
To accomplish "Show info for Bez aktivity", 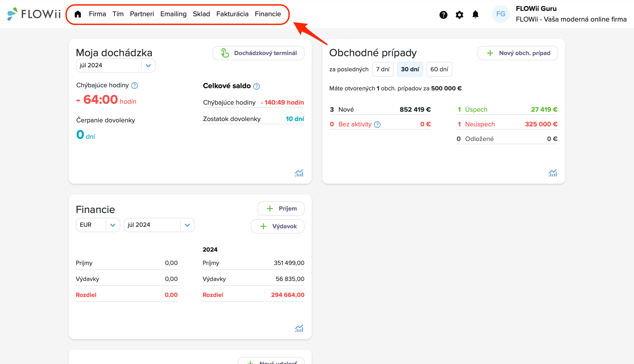I will pos(377,125).
